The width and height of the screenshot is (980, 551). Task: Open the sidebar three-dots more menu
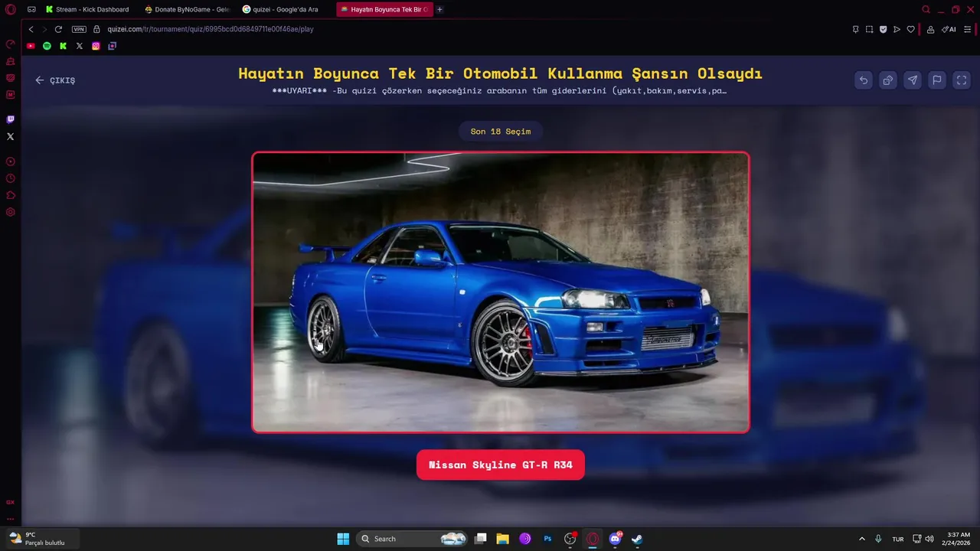11,518
